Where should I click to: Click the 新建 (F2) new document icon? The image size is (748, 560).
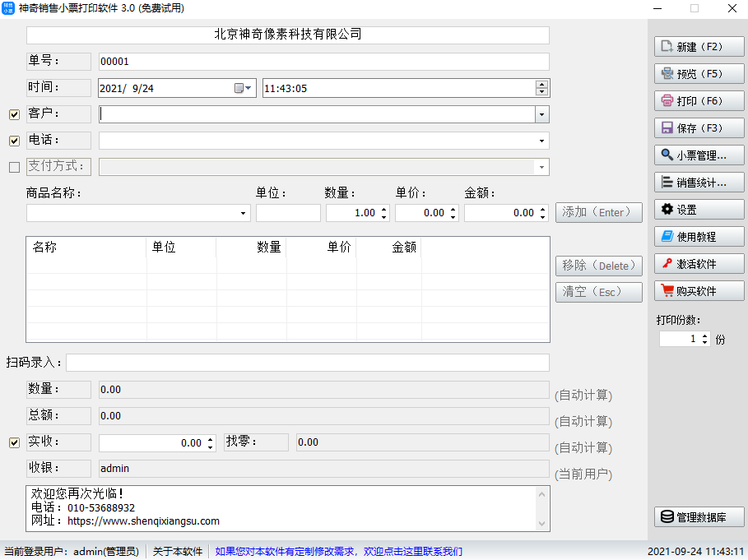[667, 46]
